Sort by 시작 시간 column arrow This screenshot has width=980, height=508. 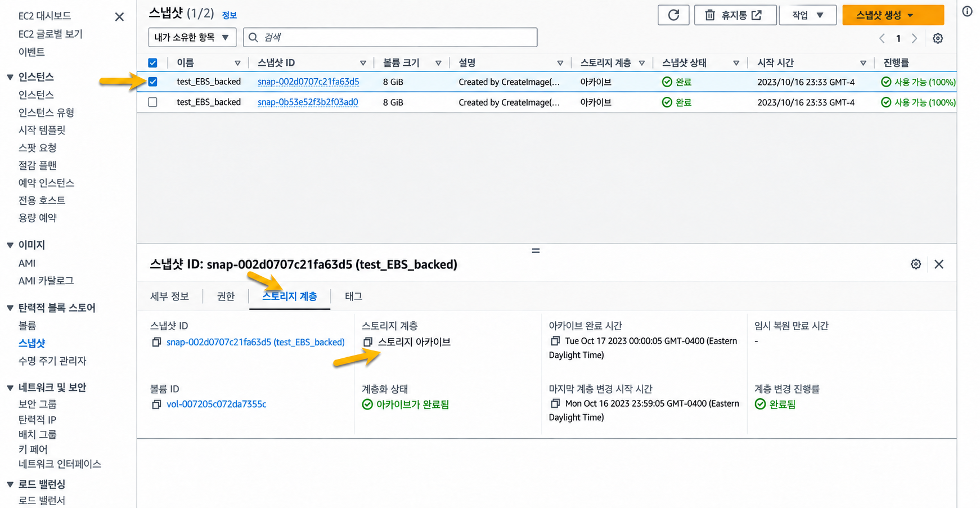click(863, 63)
